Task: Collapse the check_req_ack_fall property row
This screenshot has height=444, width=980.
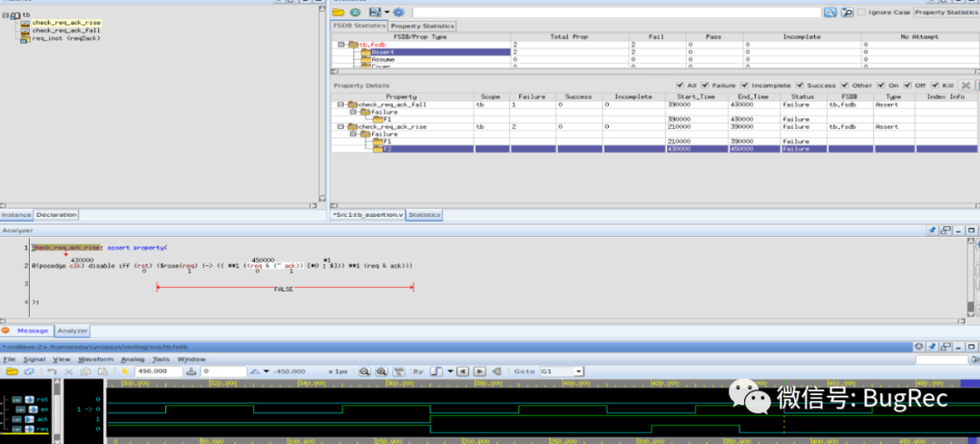Action: pos(341,104)
